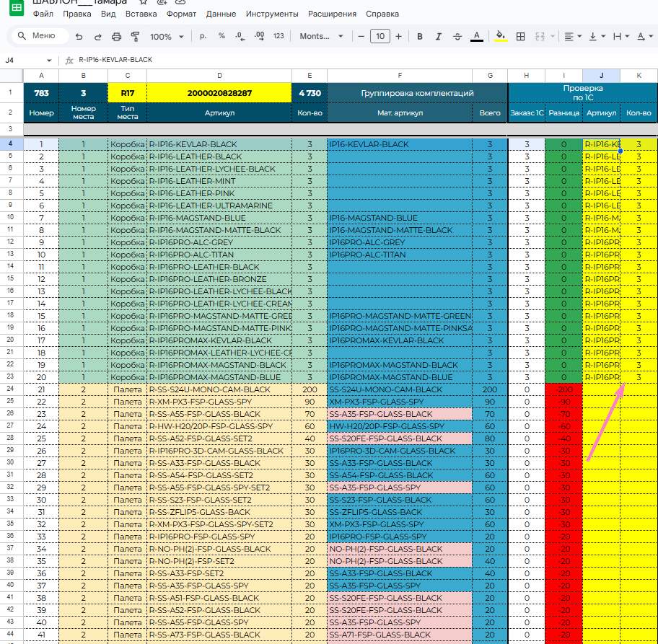This screenshot has width=658, height=644.
Task: Expand the zoom 100% dropdown
Action: click(165, 37)
